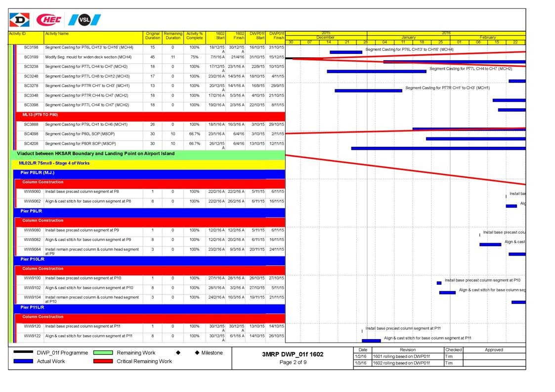Screen dimensions: 555x392
Task: Click the 'Page 2 of 9' footer text
Action: (293, 363)
